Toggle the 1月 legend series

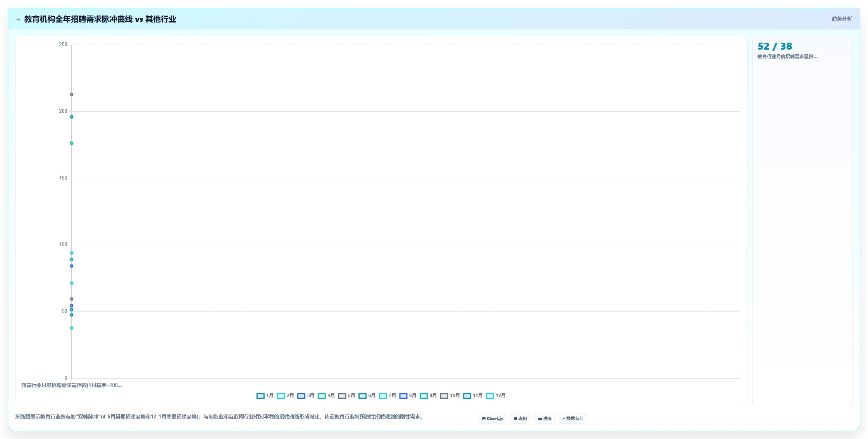coord(265,396)
